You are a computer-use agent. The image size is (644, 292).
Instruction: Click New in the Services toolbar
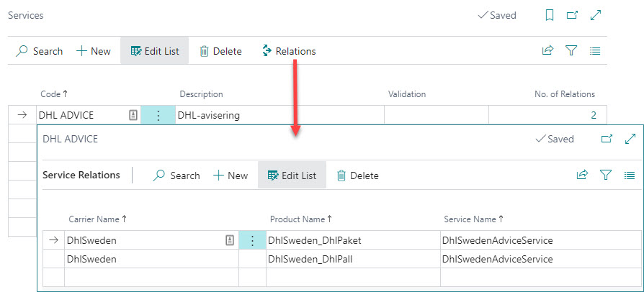94,51
